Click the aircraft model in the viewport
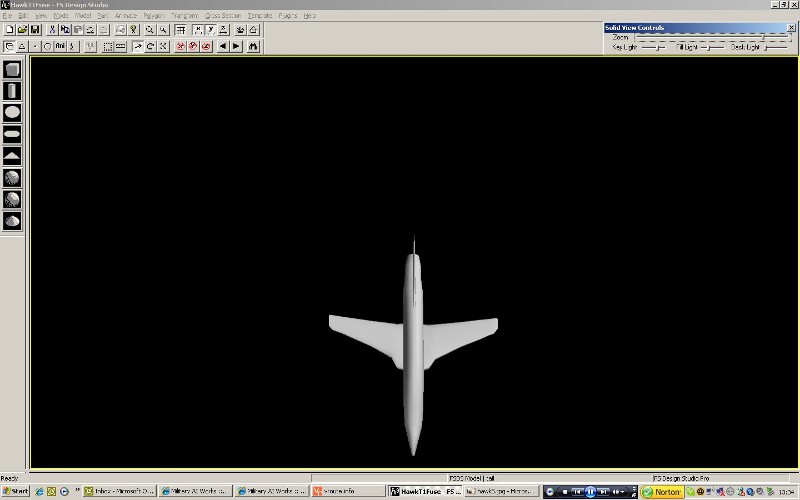Image resolution: width=800 pixels, height=500 pixels. click(x=413, y=345)
